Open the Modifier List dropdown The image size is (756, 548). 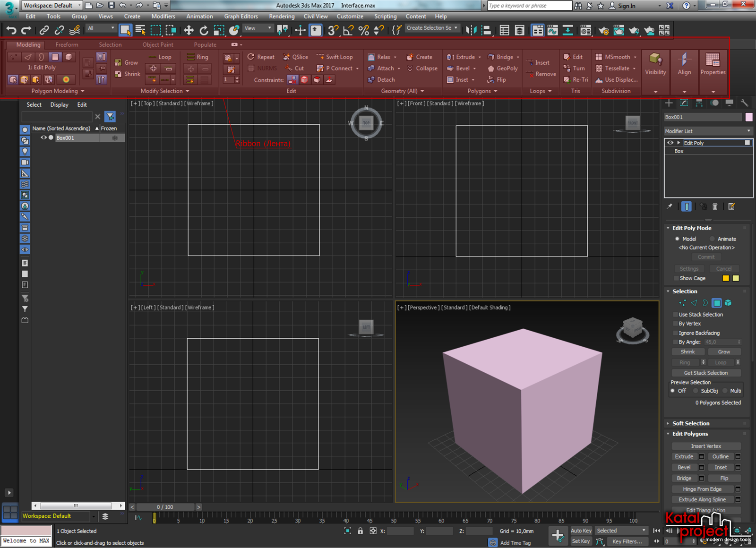click(x=707, y=131)
